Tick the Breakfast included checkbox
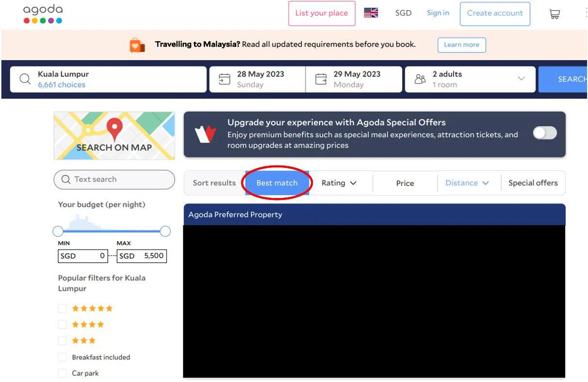The height and width of the screenshot is (382, 588). [62, 357]
